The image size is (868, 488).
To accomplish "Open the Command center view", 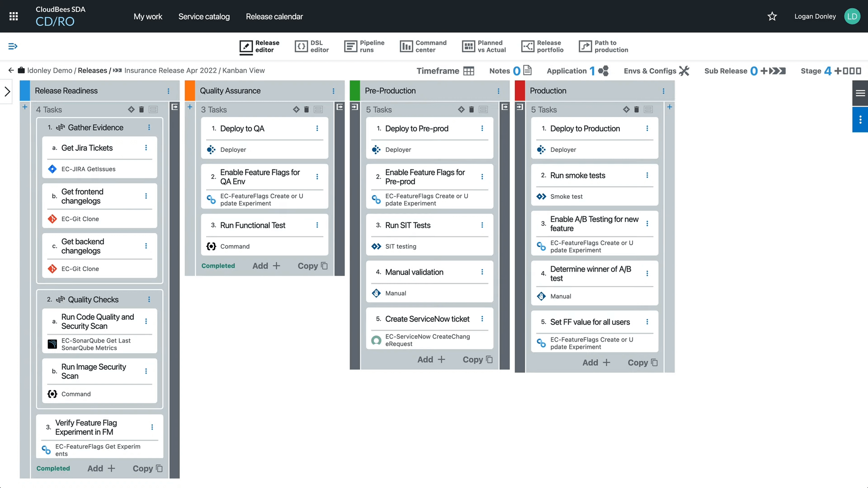I will click(423, 47).
